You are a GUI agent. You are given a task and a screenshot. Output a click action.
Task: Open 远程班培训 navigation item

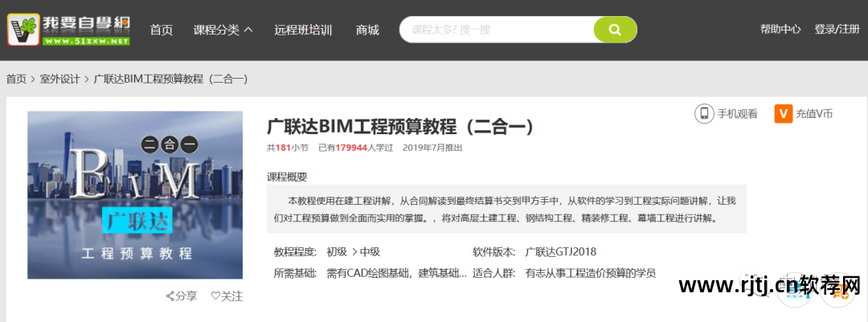tap(303, 30)
